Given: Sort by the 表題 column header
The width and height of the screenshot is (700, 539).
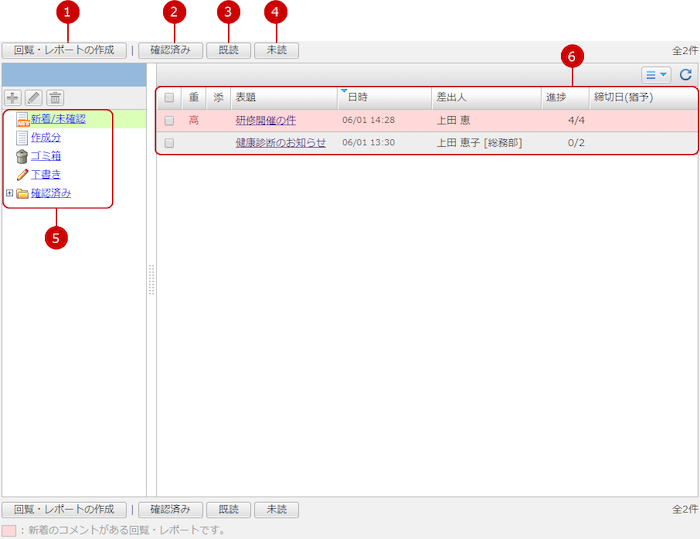Looking at the screenshot, I should coord(284,97).
